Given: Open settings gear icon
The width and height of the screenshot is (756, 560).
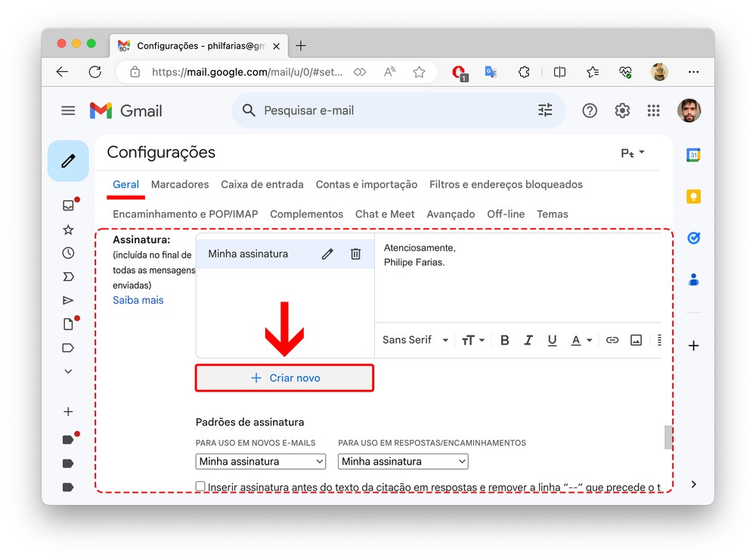Looking at the screenshot, I should 622,111.
